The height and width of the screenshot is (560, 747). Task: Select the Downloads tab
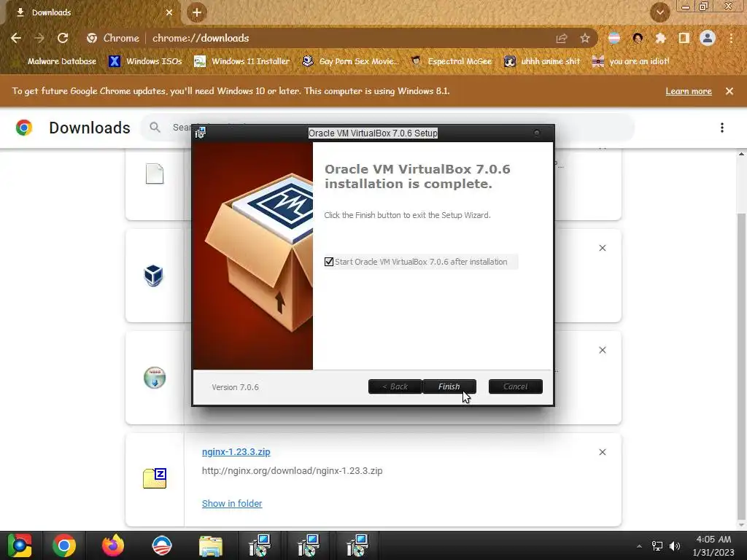coord(90,12)
